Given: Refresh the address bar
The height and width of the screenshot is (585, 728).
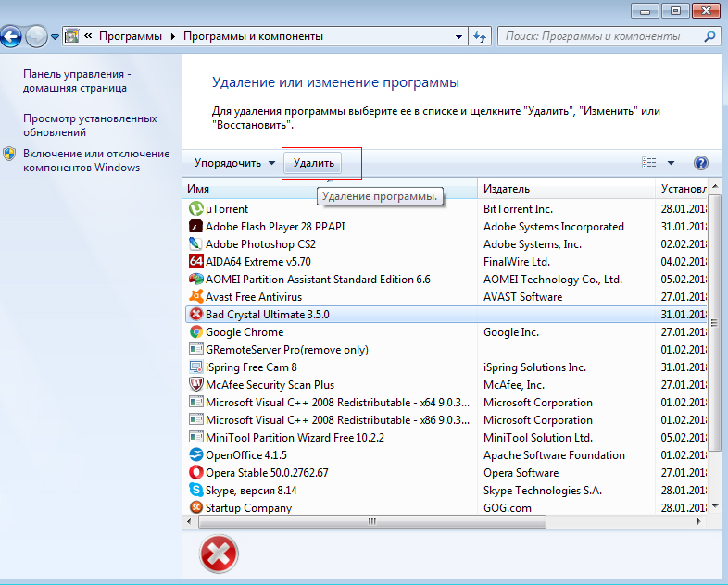Looking at the screenshot, I should 480,36.
